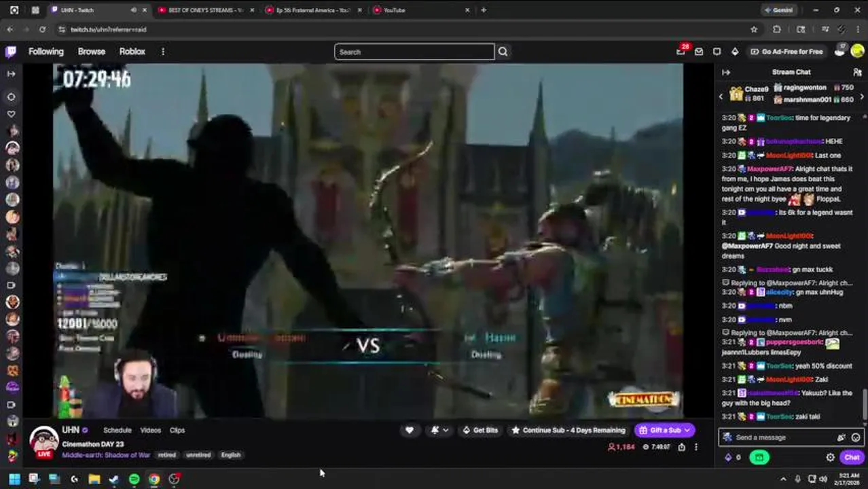The image size is (868, 489).
Task: Open the Following page
Action: coord(46,52)
